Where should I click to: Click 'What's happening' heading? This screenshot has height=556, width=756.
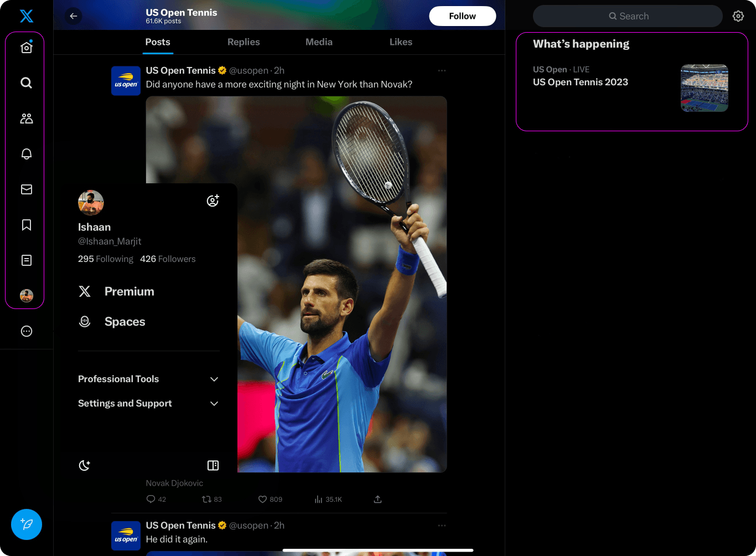pyautogui.click(x=581, y=44)
